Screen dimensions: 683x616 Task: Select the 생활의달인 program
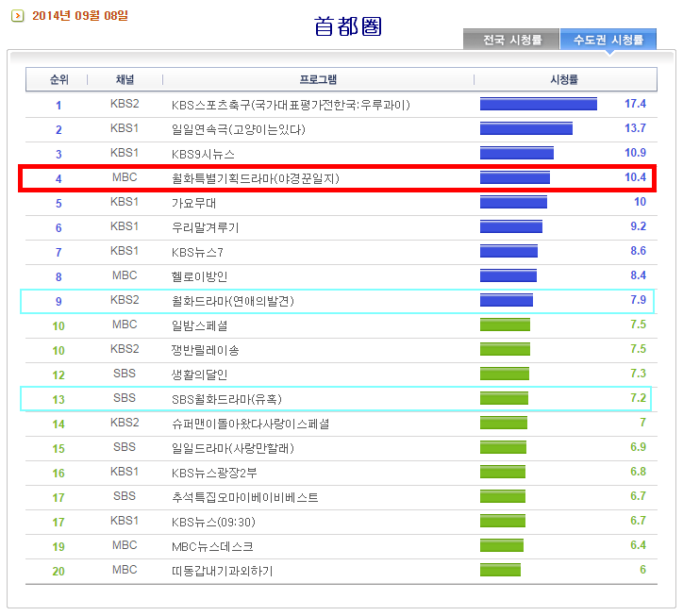pos(199,375)
